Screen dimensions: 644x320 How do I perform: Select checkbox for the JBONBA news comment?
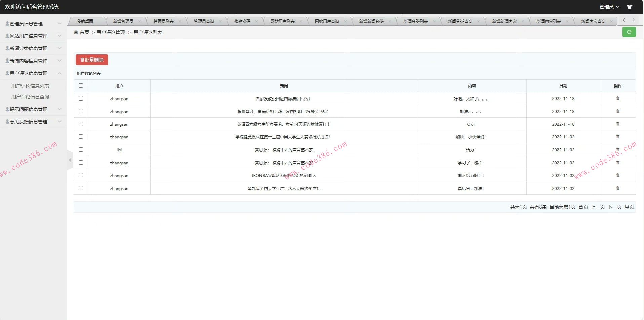pyautogui.click(x=81, y=175)
